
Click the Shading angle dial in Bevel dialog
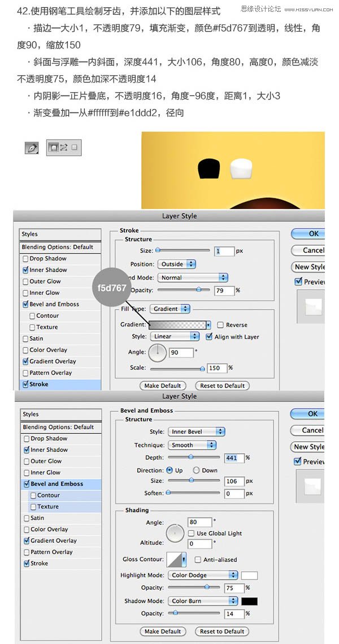(175, 533)
